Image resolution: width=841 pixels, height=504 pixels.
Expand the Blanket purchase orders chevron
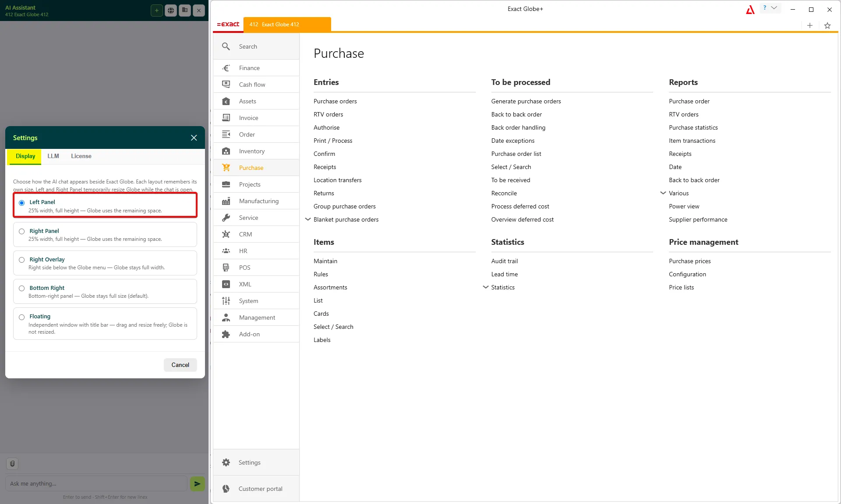(308, 219)
